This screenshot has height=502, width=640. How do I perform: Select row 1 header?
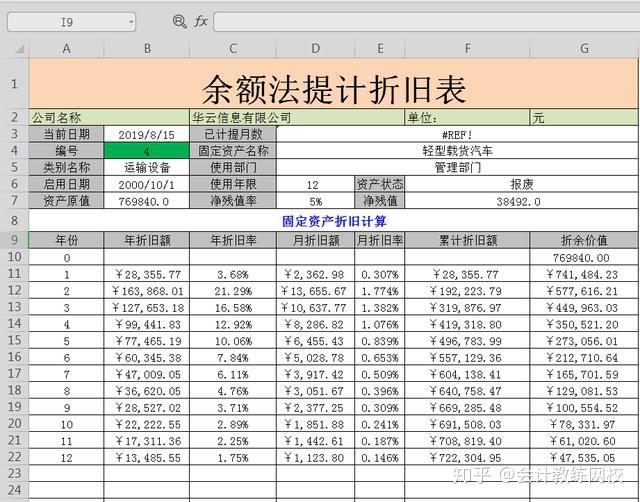(14, 84)
